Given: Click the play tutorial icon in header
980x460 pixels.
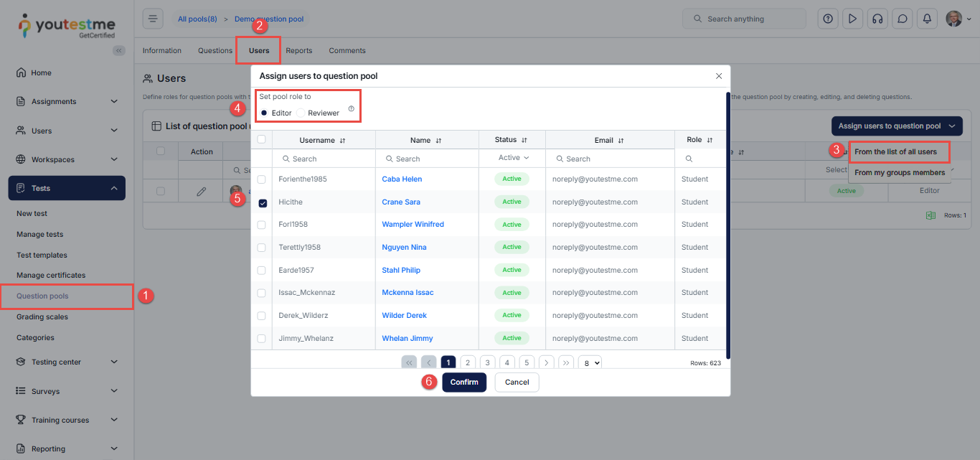Looking at the screenshot, I should pos(852,19).
